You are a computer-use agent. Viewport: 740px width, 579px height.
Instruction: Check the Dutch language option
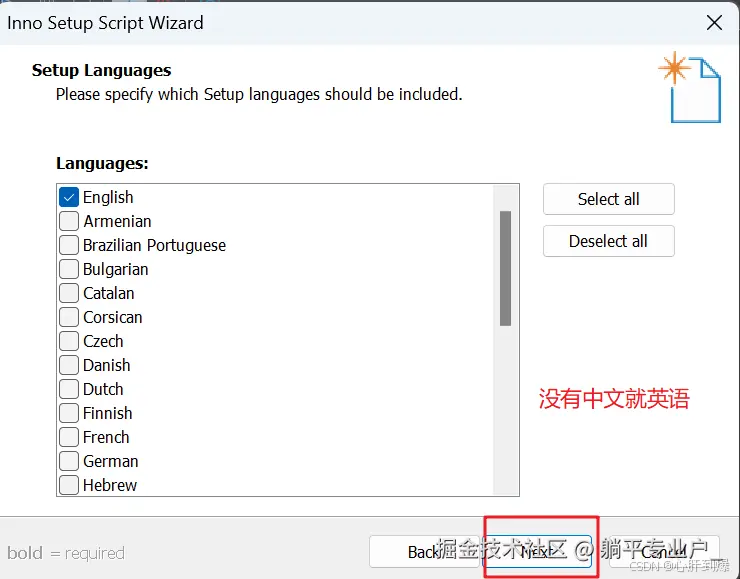(x=69, y=389)
